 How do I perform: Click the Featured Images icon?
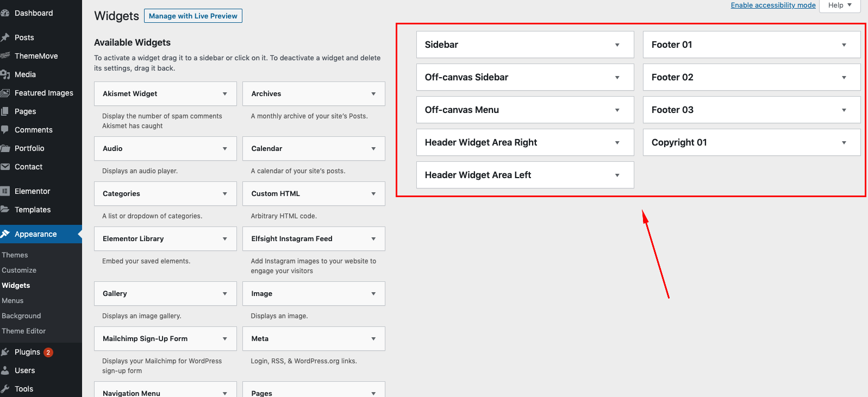pyautogui.click(x=8, y=93)
